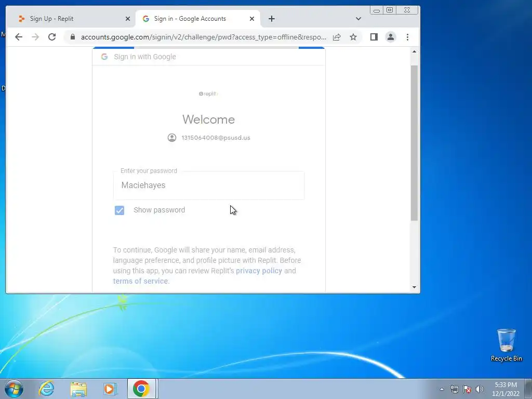Click the Sign in with Google header
This screenshot has height=399, width=532.
point(145,57)
